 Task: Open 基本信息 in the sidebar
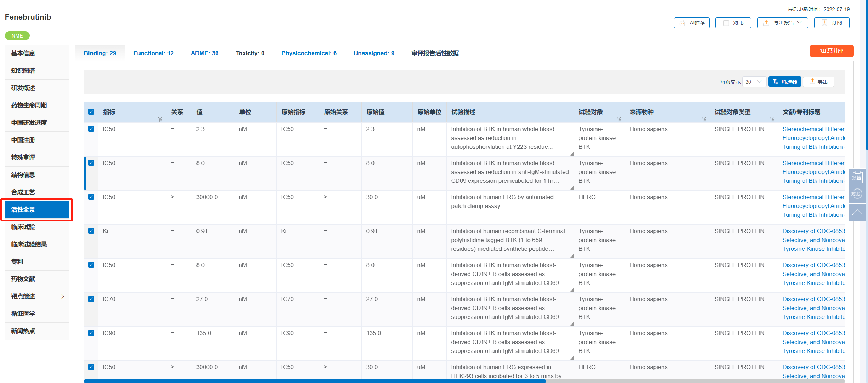37,53
